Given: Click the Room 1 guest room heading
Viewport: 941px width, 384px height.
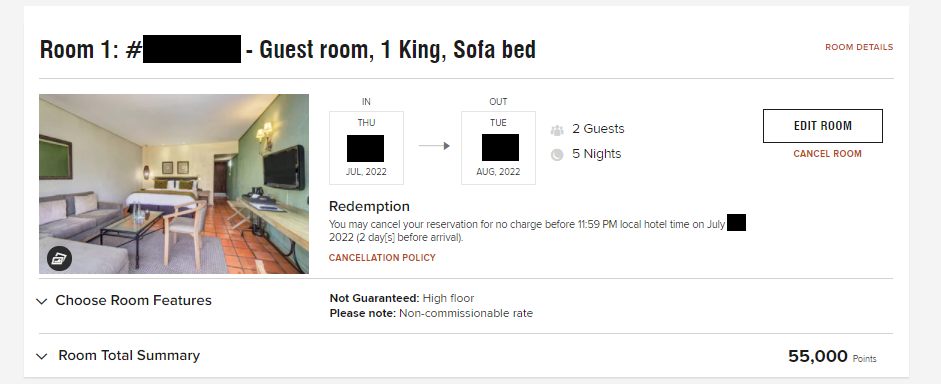Looking at the screenshot, I should (x=287, y=49).
